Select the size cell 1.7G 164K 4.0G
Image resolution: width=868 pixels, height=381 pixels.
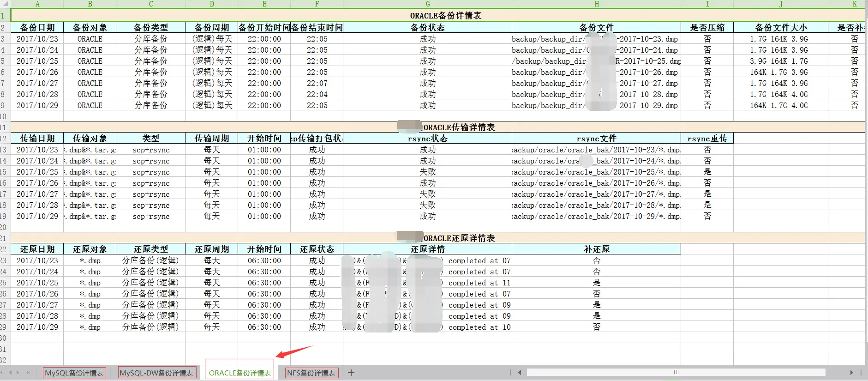click(x=781, y=94)
